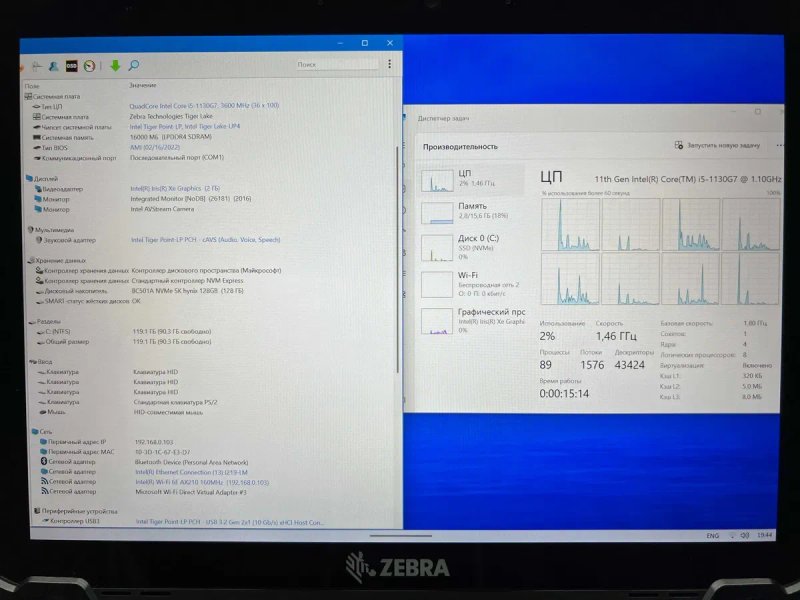Image resolution: width=800 pixels, height=600 pixels.
Task: Click the Run new task icon in Task Manager
Action: point(679,145)
